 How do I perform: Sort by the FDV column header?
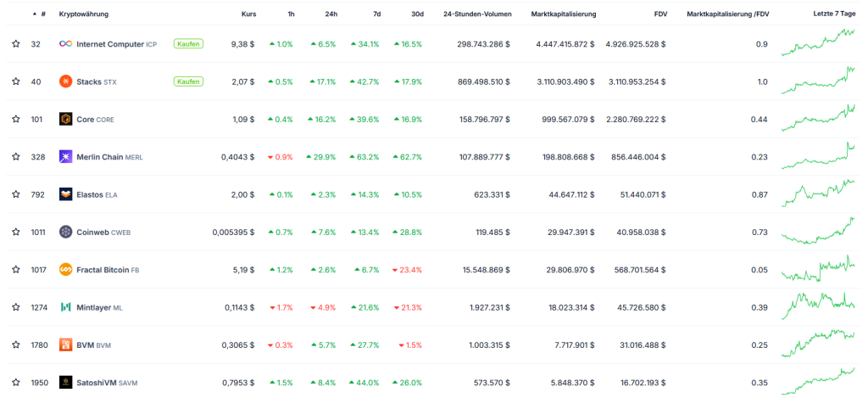coord(660,14)
